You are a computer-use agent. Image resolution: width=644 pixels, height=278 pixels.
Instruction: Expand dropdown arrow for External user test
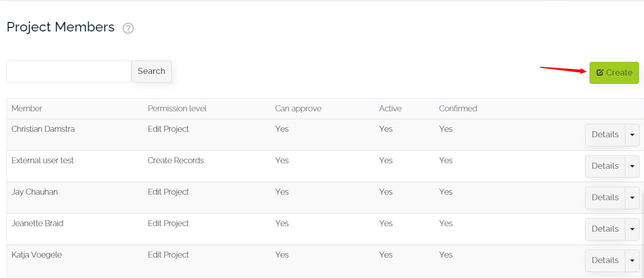pyautogui.click(x=632, y=166)
